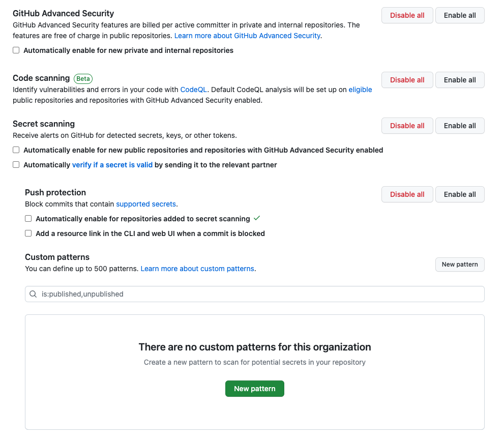Enable auto Advanced Security for new private repositories

coord(16,50)
